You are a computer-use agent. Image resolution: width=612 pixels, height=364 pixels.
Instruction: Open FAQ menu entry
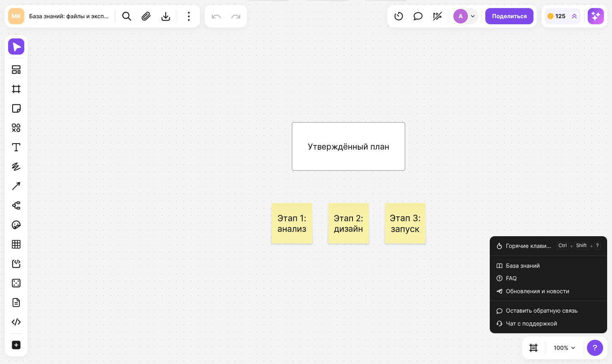[548, 278]
